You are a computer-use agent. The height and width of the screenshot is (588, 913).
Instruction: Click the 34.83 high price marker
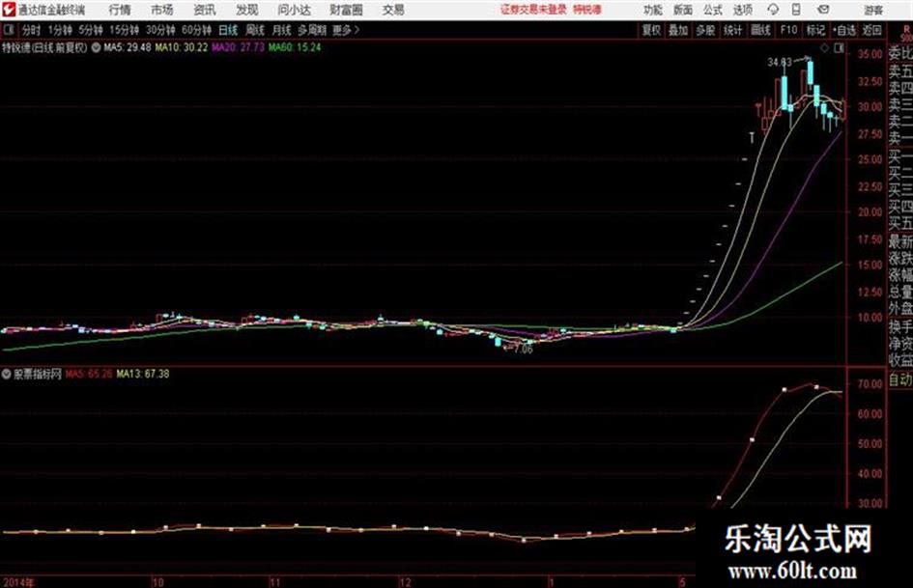pyautogui.click(x=779, y=63)
